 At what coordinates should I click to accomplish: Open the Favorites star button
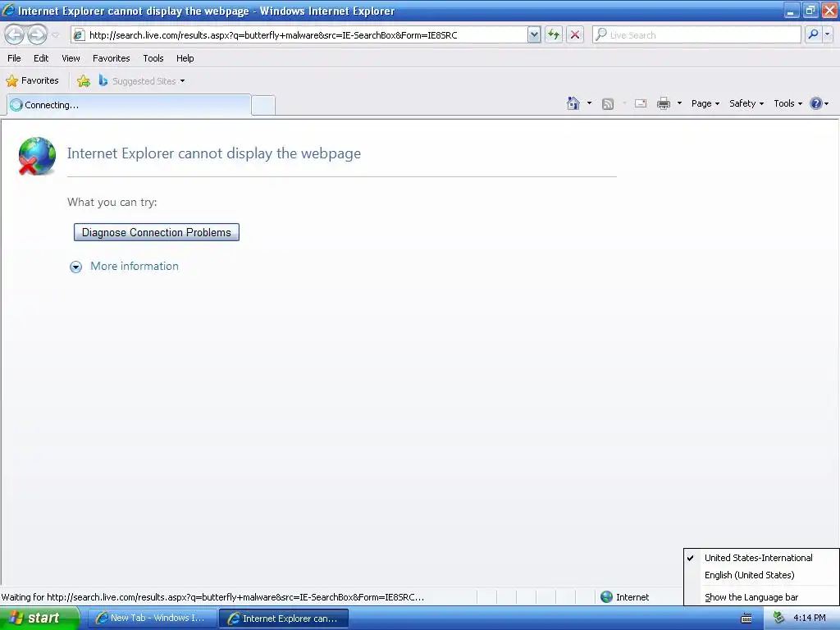(x=32, y=81)
